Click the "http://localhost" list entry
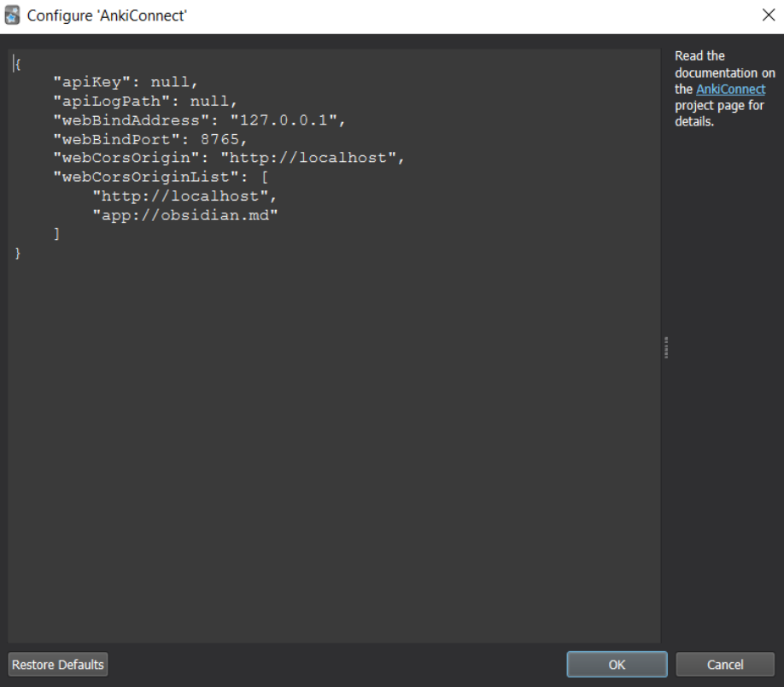The width and height of the screenshot is (784, 687). tap(184, 195)
